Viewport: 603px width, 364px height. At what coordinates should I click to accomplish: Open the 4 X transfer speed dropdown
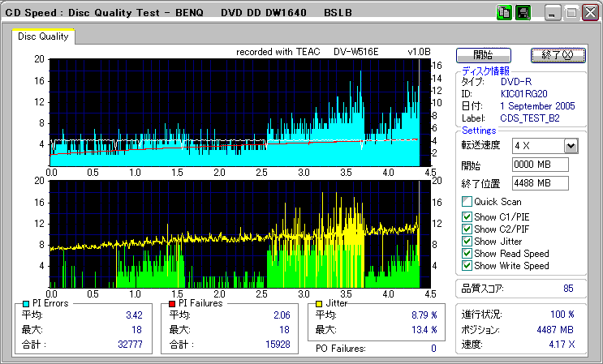click(570, 146)
